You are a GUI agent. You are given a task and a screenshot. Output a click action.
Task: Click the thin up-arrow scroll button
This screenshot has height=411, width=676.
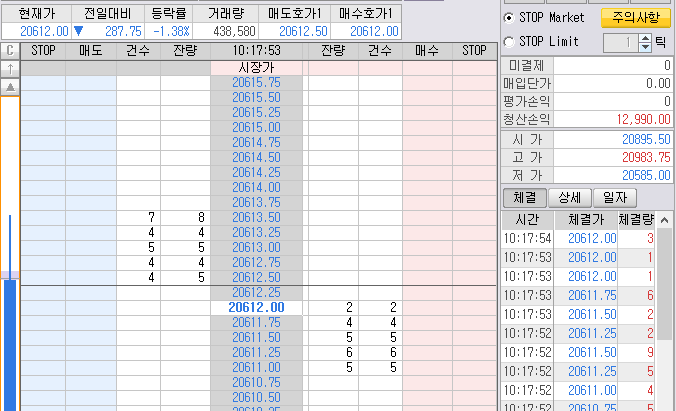(x=10, y=69)
